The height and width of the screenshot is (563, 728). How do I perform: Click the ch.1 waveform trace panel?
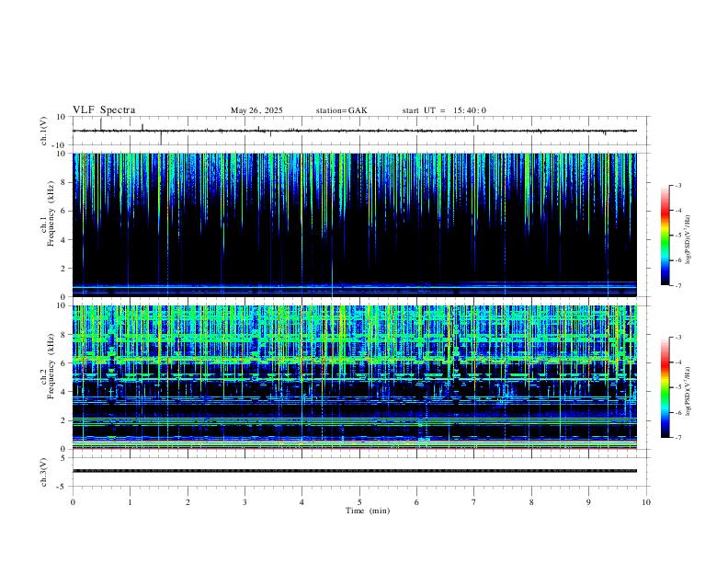point(360,131)
